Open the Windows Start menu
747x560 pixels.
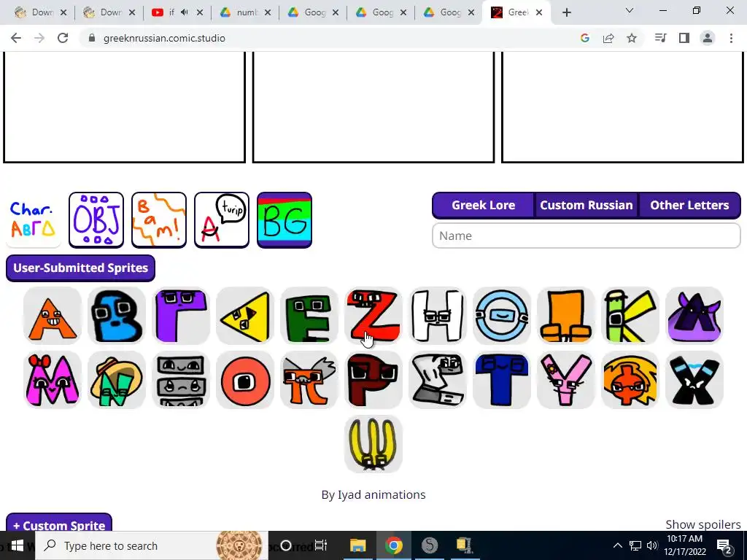tap(18, 545)
